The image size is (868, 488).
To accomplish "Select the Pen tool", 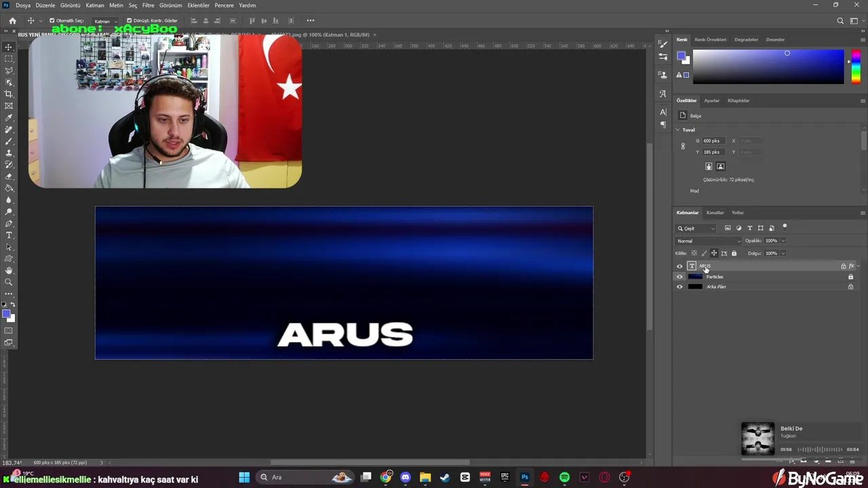I will tap(9, 223).
